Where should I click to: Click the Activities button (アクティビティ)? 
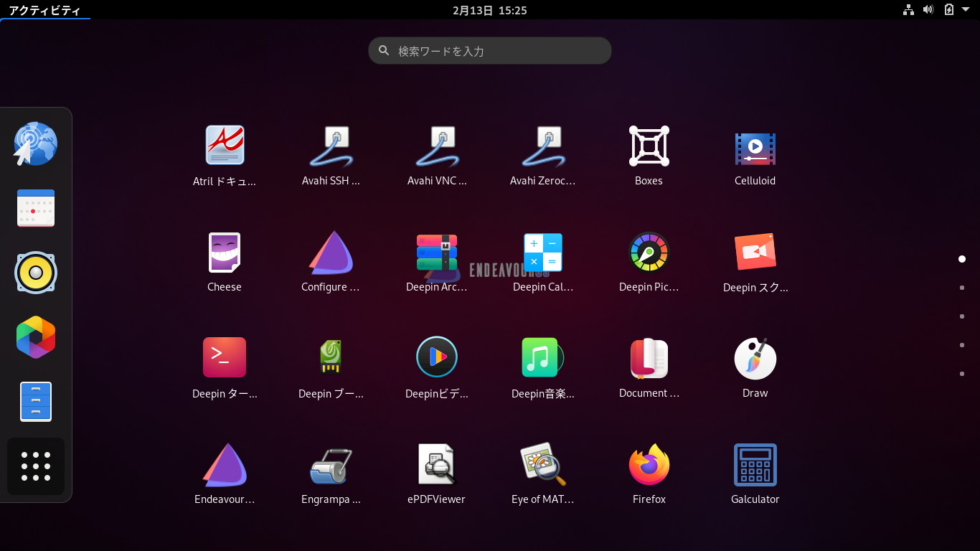tap(44, 10)
